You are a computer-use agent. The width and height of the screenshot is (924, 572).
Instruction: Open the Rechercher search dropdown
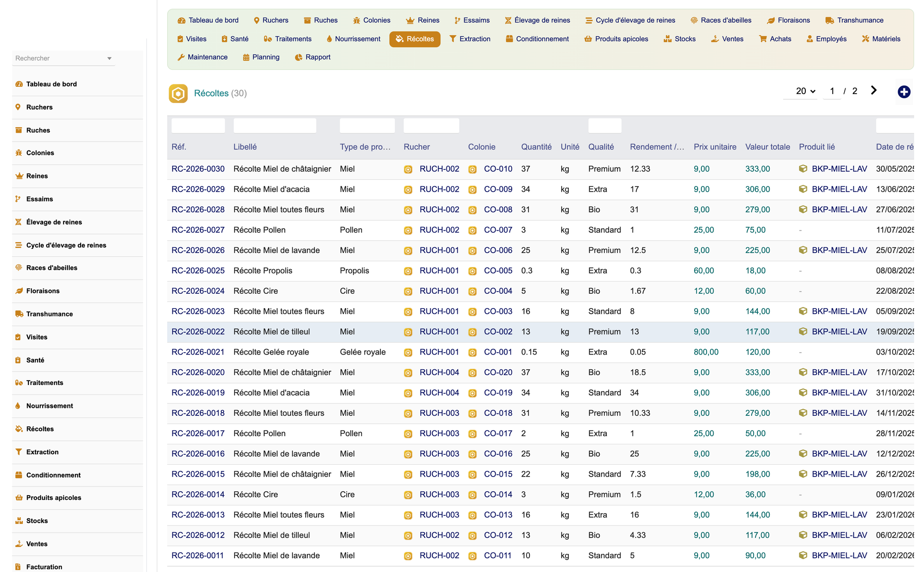64,58
